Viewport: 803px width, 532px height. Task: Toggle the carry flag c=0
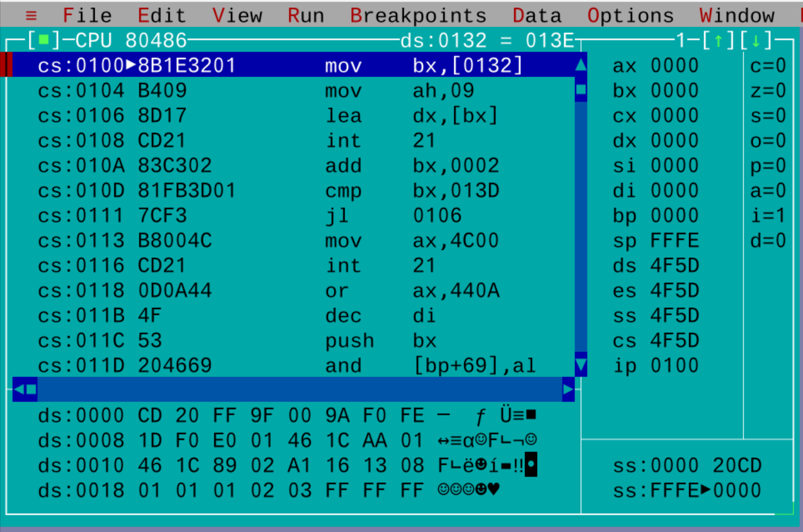pyautogui.click(x=768, y=65)
